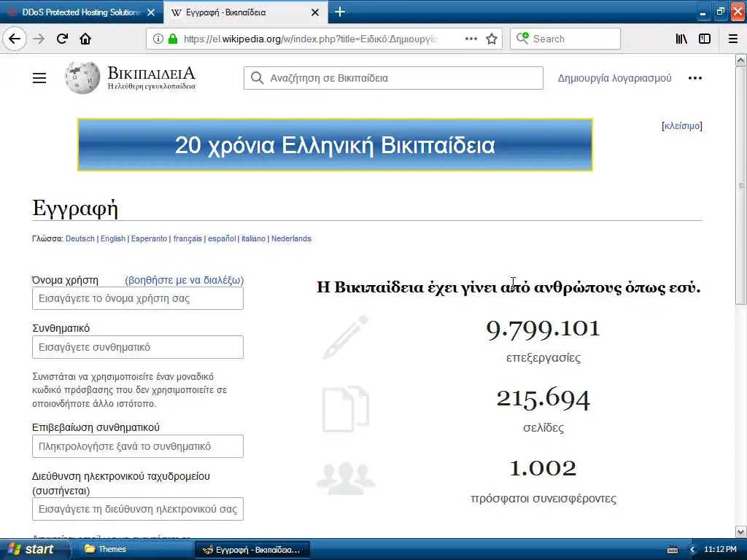Click the Wikipedia search box
Image resolution: width=747 pixels, height=560 pixels.
(x=393, y=78)
